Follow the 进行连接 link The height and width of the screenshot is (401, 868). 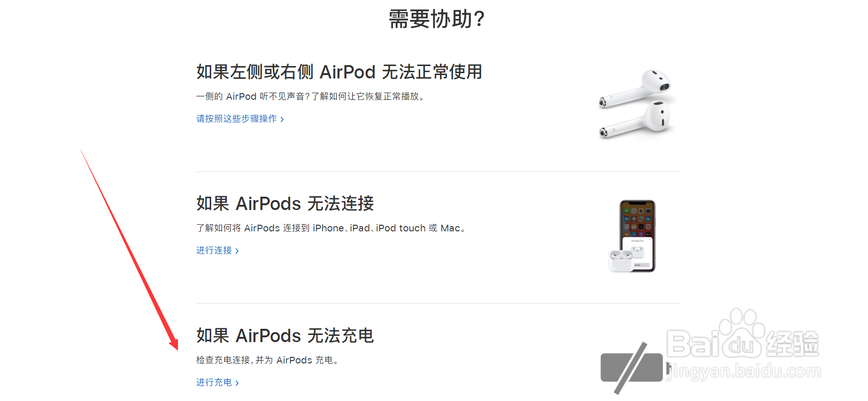(214, 250)
